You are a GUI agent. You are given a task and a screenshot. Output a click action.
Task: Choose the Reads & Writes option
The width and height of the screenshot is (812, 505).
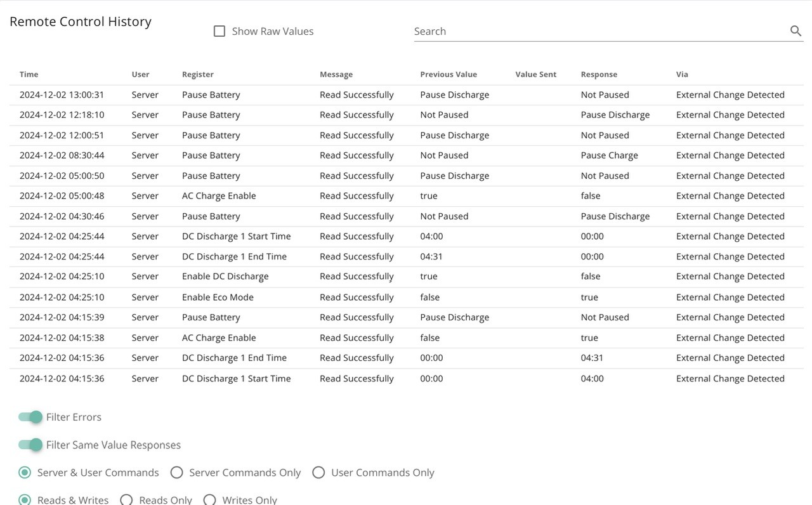pos(25,500)
